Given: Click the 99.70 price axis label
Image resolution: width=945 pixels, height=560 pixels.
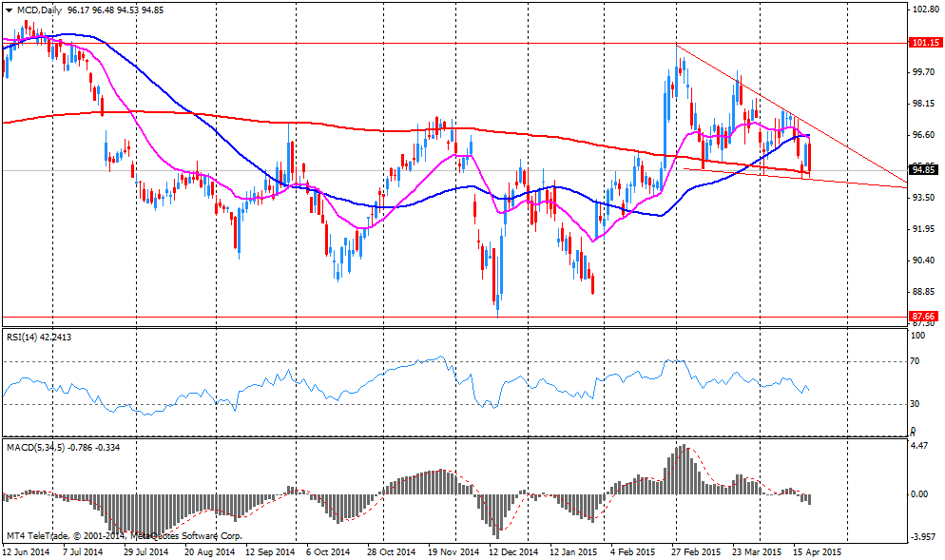Looking at the screenshot, I should tap(924, 71).
